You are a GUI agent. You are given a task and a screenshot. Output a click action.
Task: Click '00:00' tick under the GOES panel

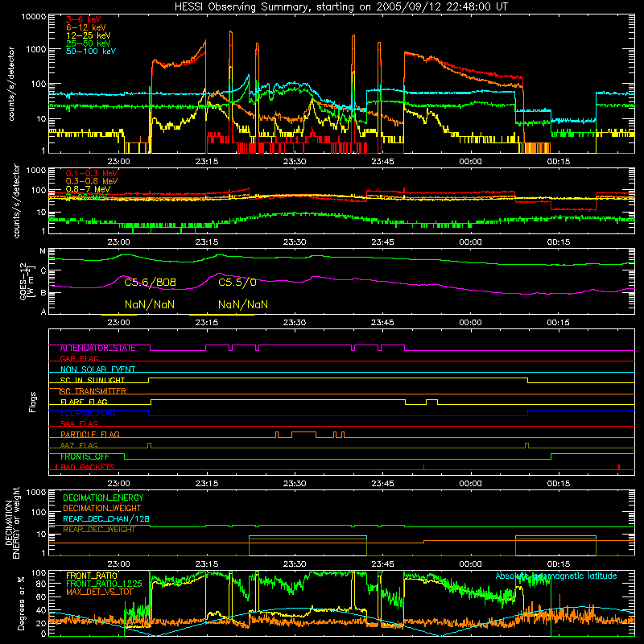[470, 323]
